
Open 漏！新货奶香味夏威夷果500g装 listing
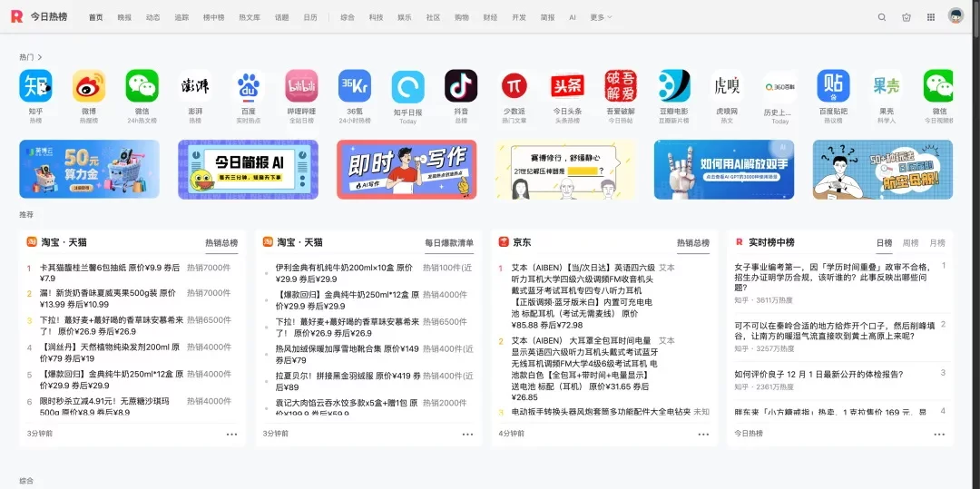[x=110, y=298]
